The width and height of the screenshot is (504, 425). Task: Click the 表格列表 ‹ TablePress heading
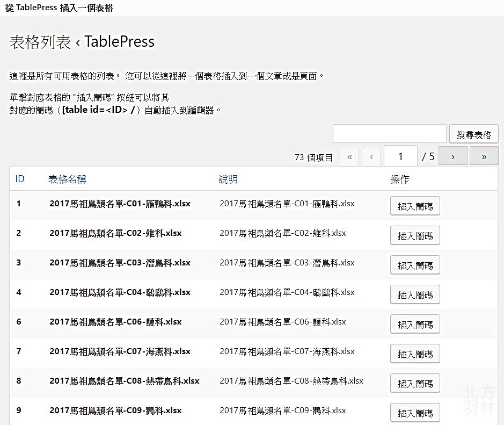82,42
